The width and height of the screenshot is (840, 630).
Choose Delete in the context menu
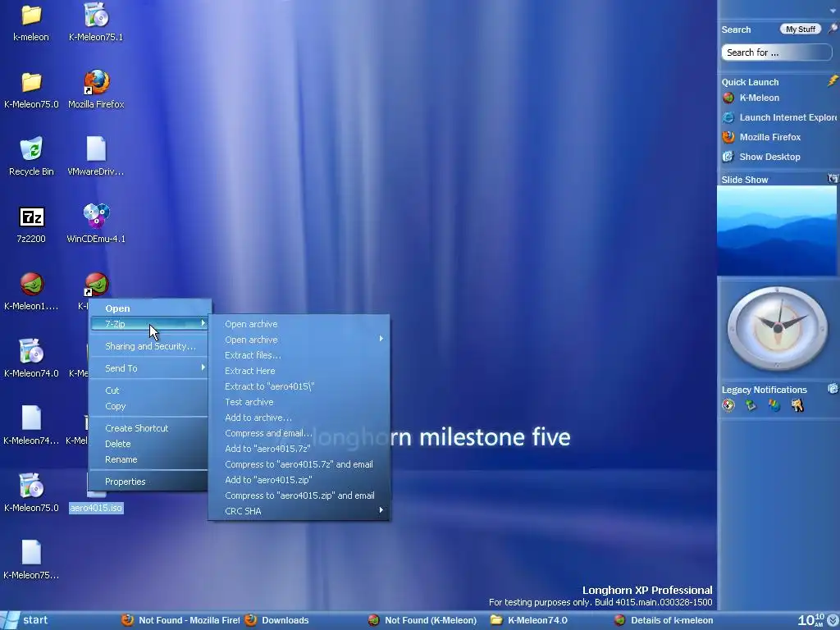150,444
